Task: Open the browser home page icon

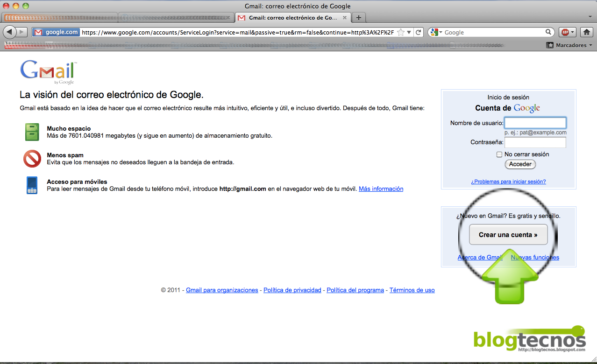Action: (x=586, y=32)
